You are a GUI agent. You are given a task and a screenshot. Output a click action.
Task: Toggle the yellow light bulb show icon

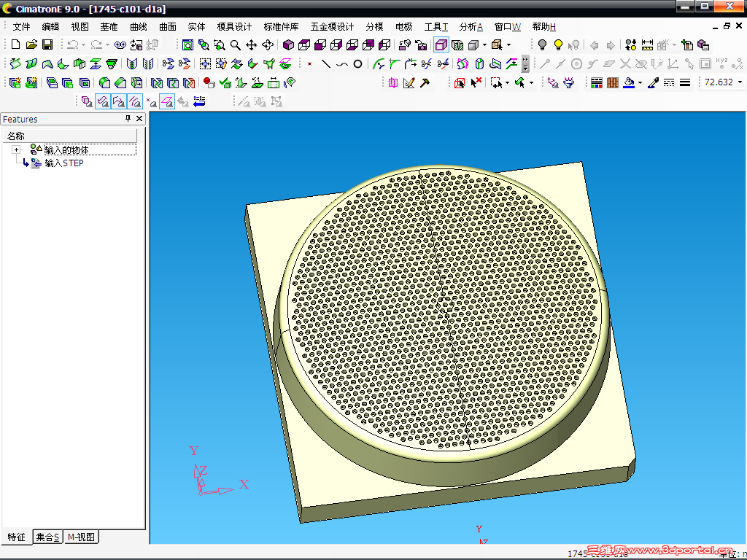coord(558,44)
